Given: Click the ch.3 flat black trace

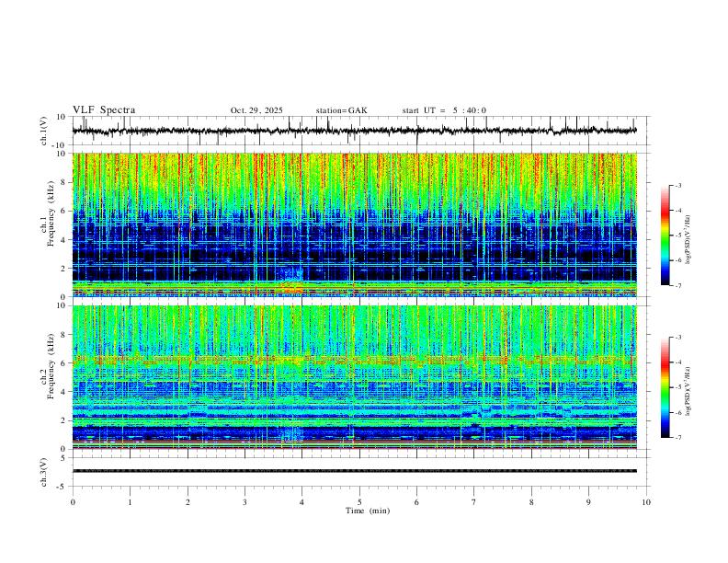Looking at the screenshot, I should [x=354, y=471].
